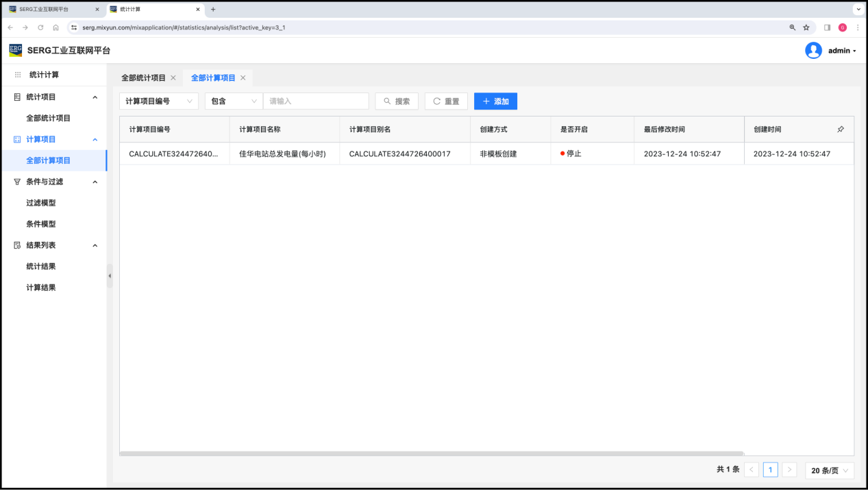
Task: Close the 全部计算项目 tab
Action: tap(243, 78)
